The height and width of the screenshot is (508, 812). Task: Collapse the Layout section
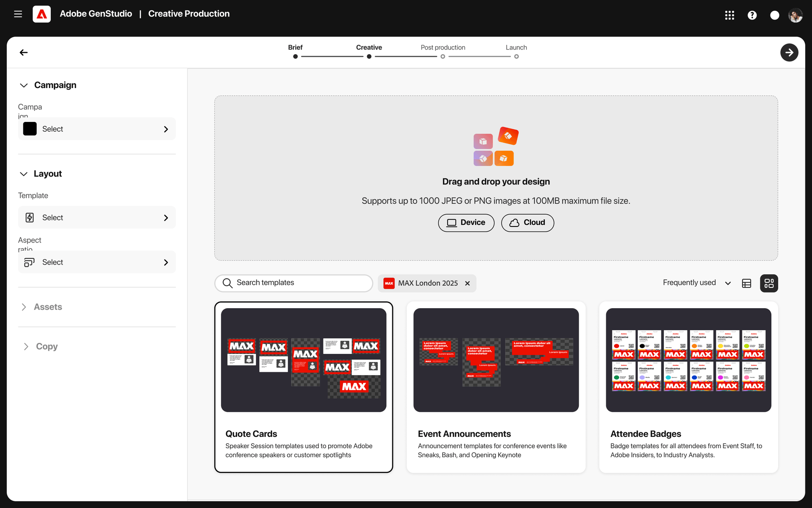pyautogui.click(x=24, y=174)
